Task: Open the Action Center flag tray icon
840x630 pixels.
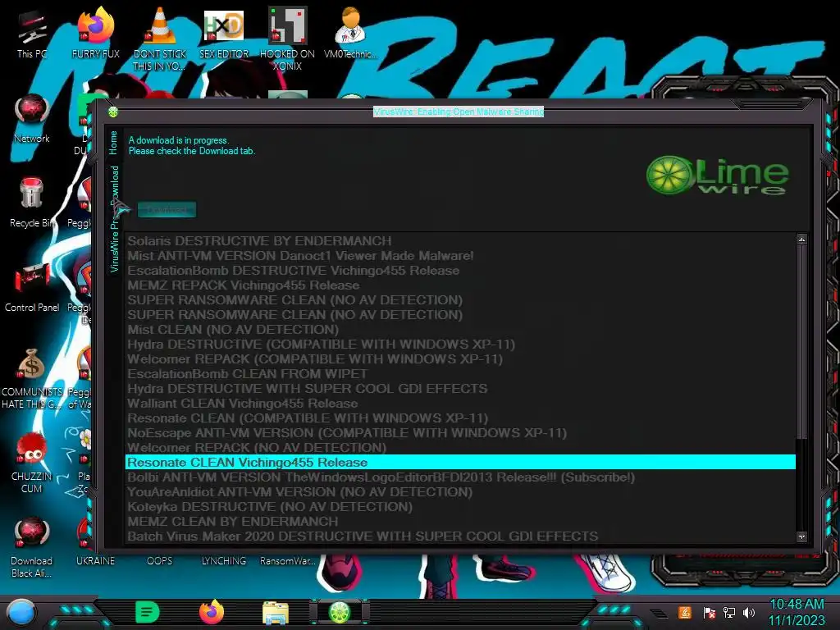Action: [x=709, y=612]
